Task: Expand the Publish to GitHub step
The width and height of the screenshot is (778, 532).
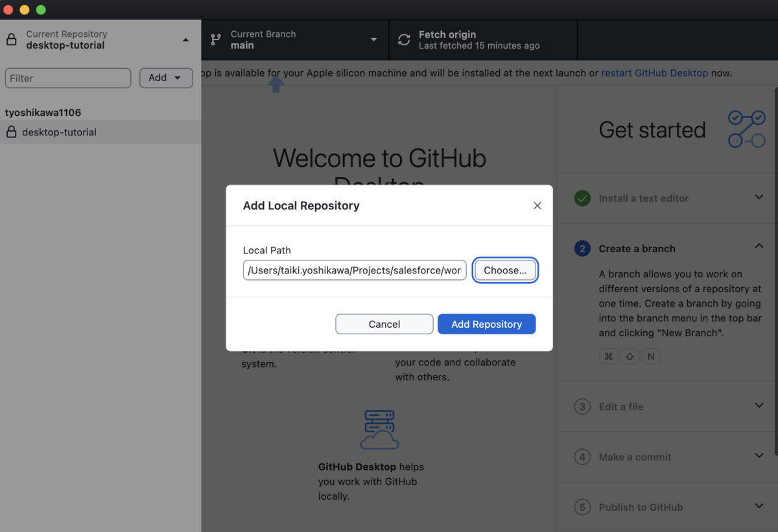Action: pos(759,506)
